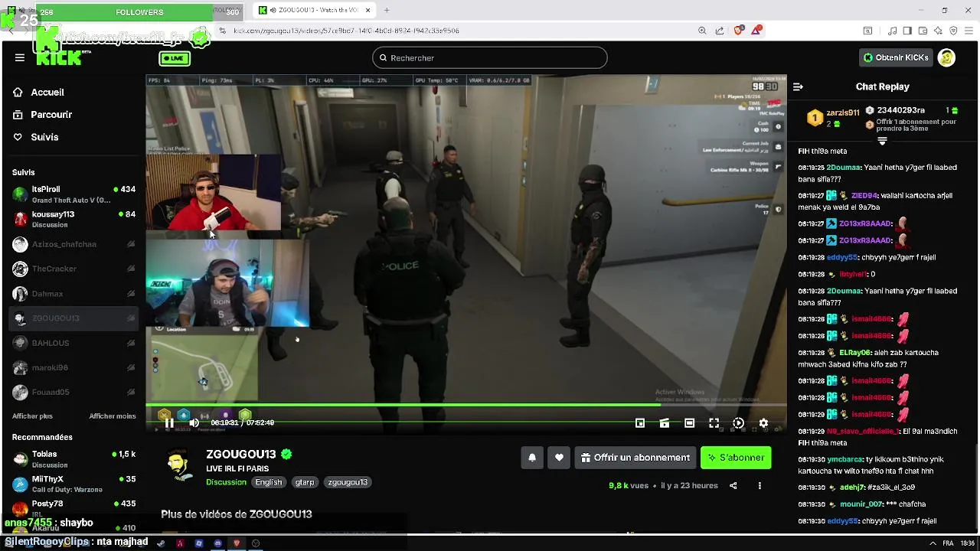Collapse followed list with Afficher moins
This screenshot has width=980, height=551.
pyautogui.click(x=113, y=416)
